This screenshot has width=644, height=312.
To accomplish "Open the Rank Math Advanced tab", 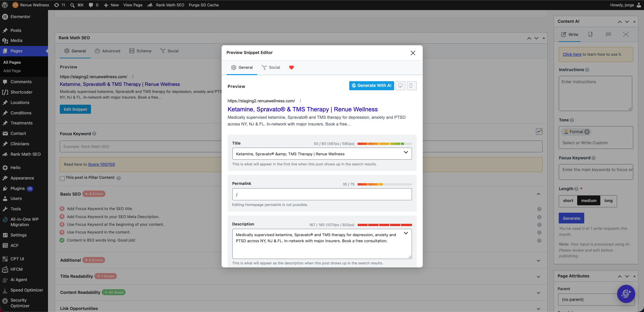I will point(107,51).
